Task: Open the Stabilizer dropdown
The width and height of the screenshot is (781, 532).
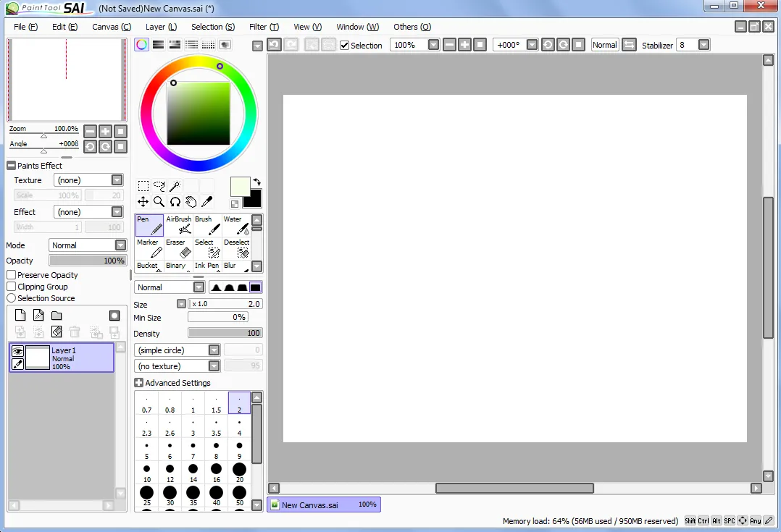Action: 703,45
